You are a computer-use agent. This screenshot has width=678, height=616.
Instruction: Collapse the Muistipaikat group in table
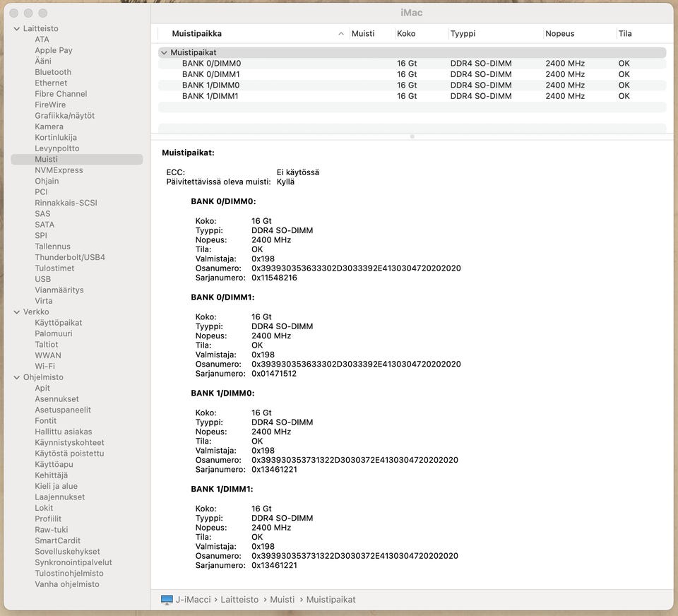tap(164, 52)
